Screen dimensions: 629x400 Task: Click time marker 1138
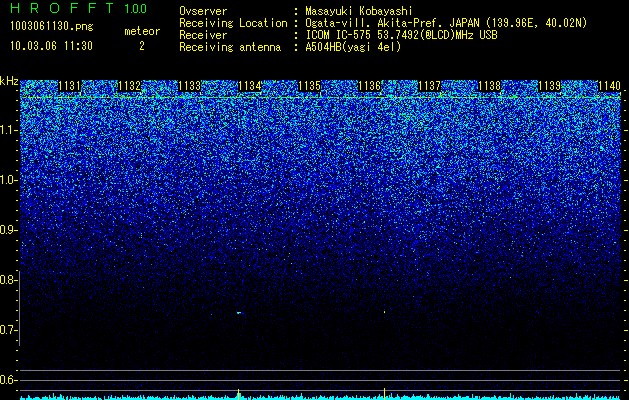coord(489,86)
